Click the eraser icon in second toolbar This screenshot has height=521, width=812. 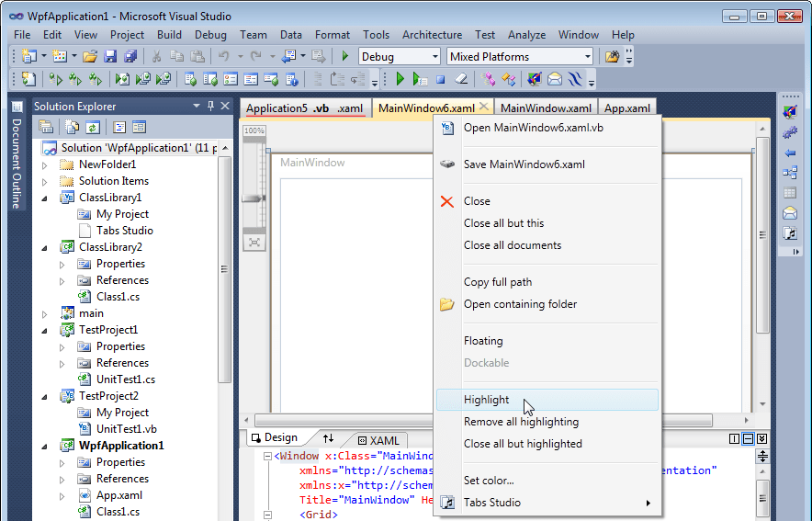coord(461,79)
